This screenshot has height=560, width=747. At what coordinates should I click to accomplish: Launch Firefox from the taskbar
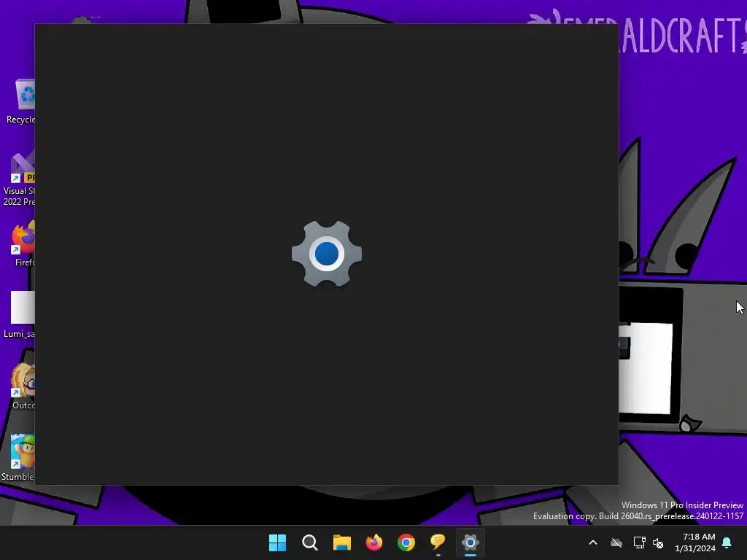click(x=374, y=542)
